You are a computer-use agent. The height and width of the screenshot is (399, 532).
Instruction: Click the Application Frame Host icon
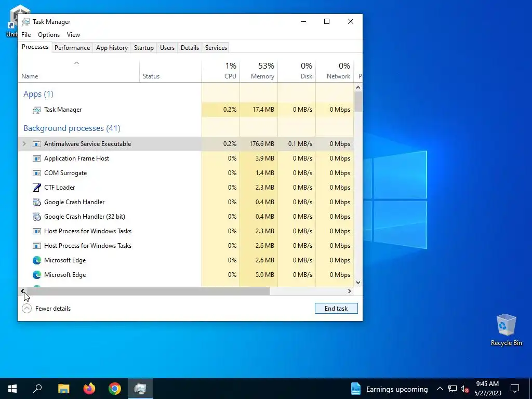(x=37, y=158)
